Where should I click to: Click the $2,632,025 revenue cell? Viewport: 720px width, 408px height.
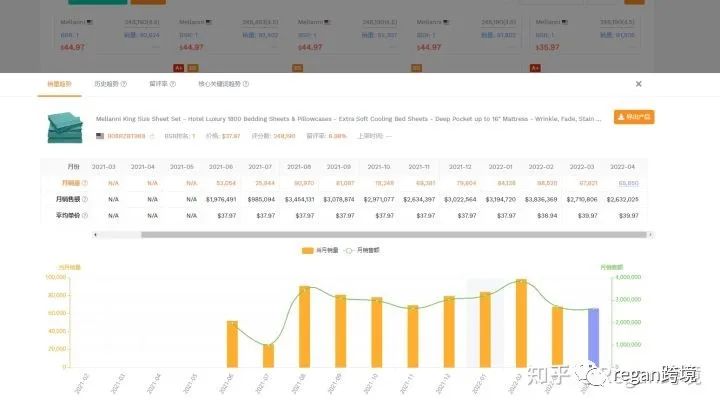[x=623, y=199]
